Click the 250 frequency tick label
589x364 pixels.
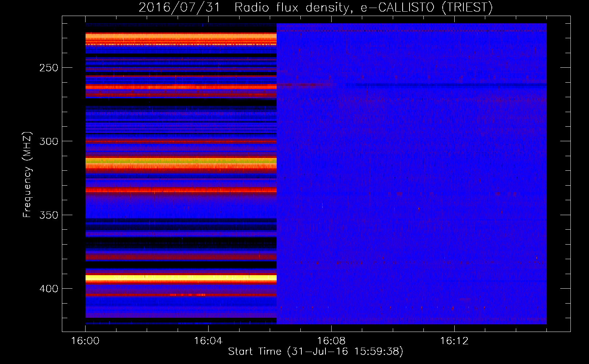pos(49,68)
